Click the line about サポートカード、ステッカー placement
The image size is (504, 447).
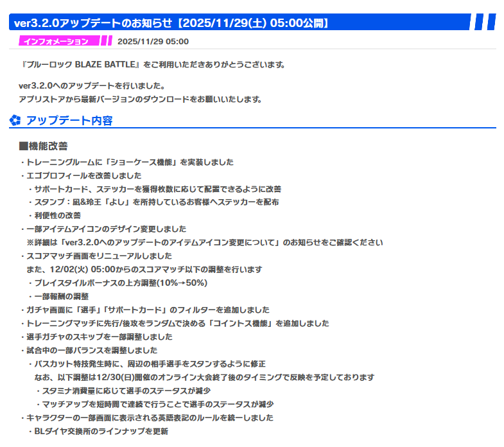pyautogui.click(x=155, y=189)
